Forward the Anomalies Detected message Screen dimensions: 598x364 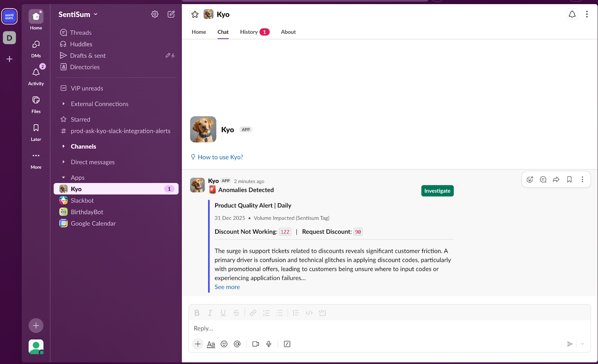point(556,179)
